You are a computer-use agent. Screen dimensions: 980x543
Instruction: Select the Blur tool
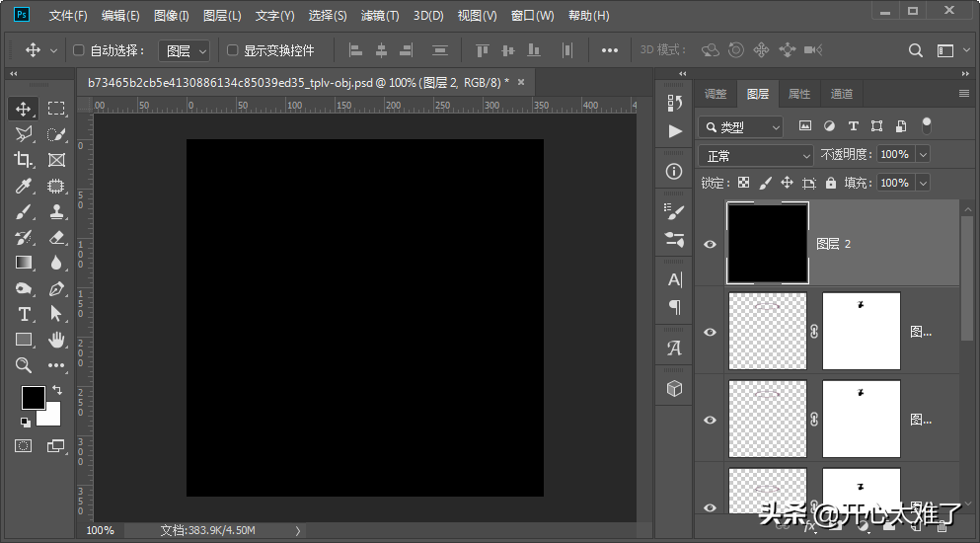56,263
